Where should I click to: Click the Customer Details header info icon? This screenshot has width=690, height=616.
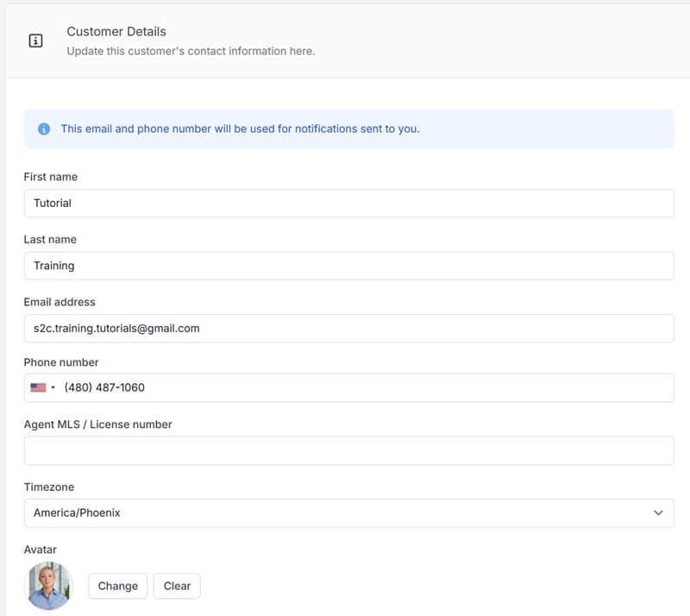pos(35,41)
